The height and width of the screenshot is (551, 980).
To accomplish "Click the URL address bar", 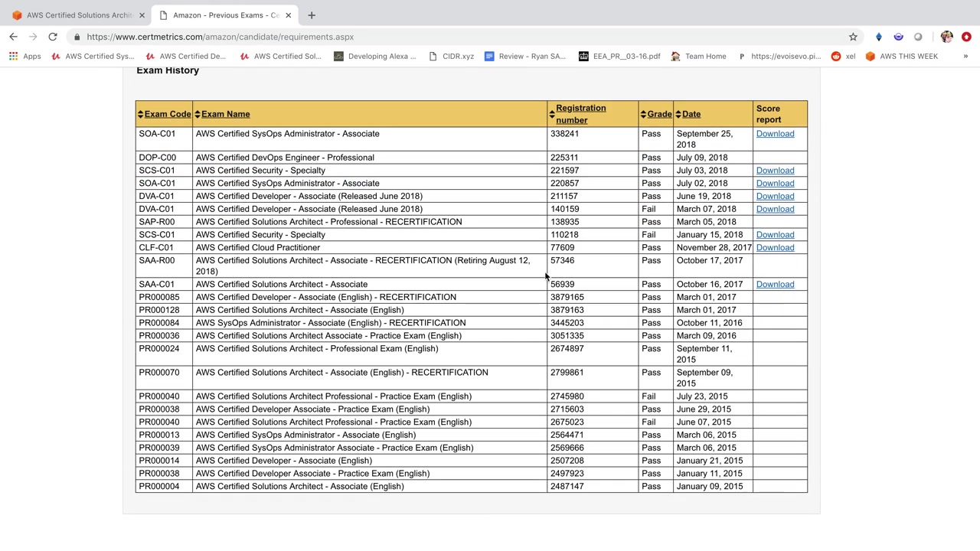I will click(x=459, y=37).
